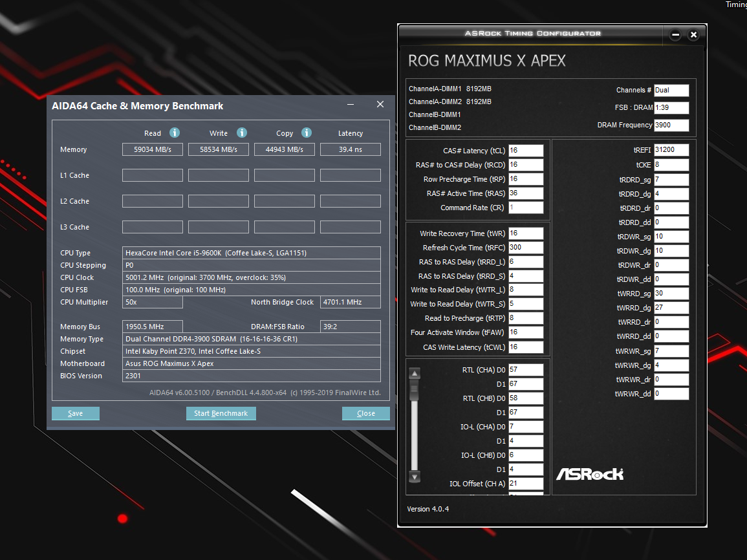Screen dimensions: 747x560
Task: Click the RTL list scrollbar thumb
Action: 415,390
